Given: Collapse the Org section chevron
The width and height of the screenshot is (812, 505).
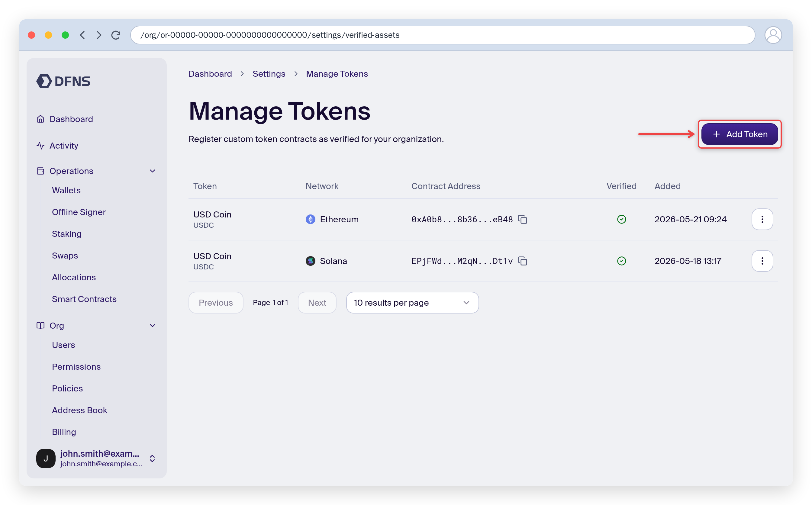Looking at the screenshot, I should point(152,326).
